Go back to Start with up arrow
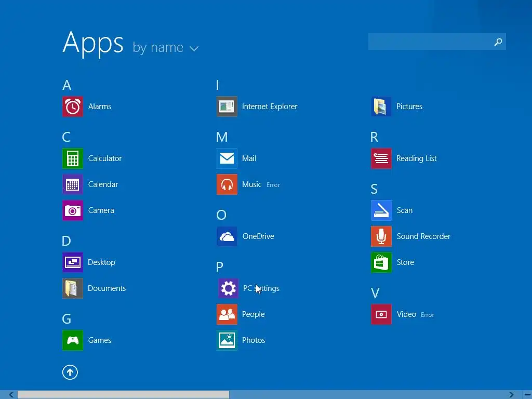The height and width of the screenshot is (399, 532). pos(70,372)
